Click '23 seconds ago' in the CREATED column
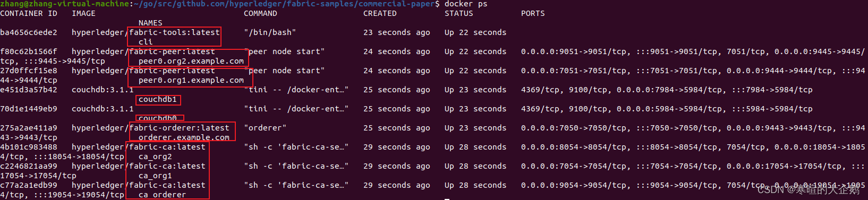868x200 pixels. tap(397, 32)
